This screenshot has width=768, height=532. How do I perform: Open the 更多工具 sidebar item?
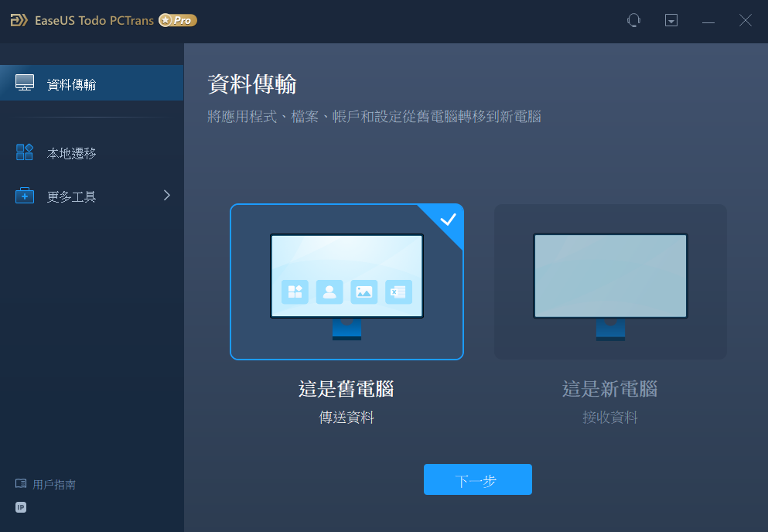(91, 196)
